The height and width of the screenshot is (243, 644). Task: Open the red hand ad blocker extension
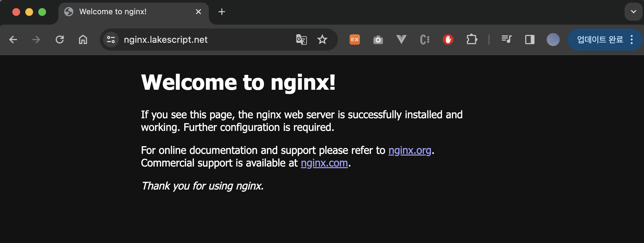click(448, 40)
